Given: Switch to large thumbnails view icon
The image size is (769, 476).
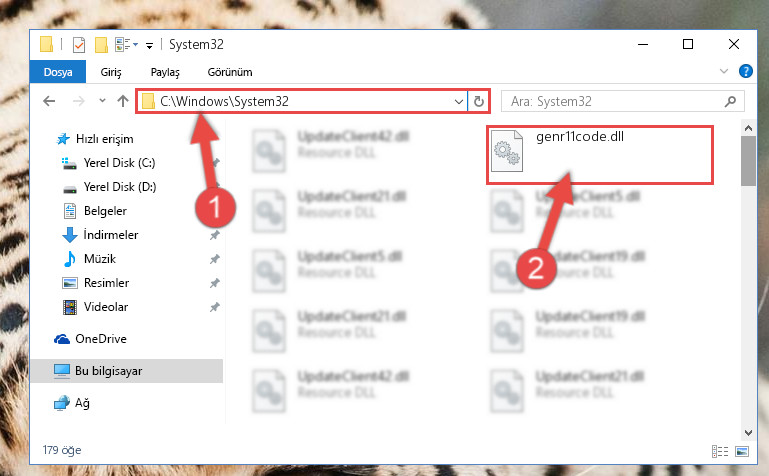Looking at the screenshot, I should (742, 451).
